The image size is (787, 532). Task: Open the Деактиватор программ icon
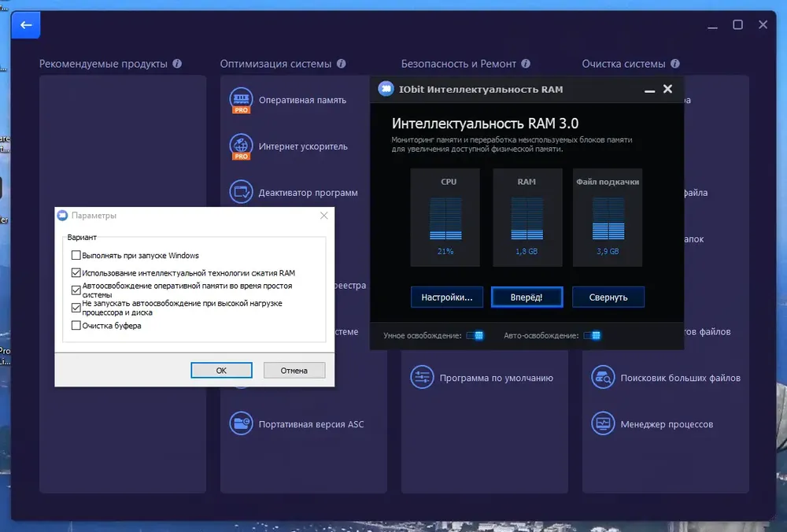[241, 192]
